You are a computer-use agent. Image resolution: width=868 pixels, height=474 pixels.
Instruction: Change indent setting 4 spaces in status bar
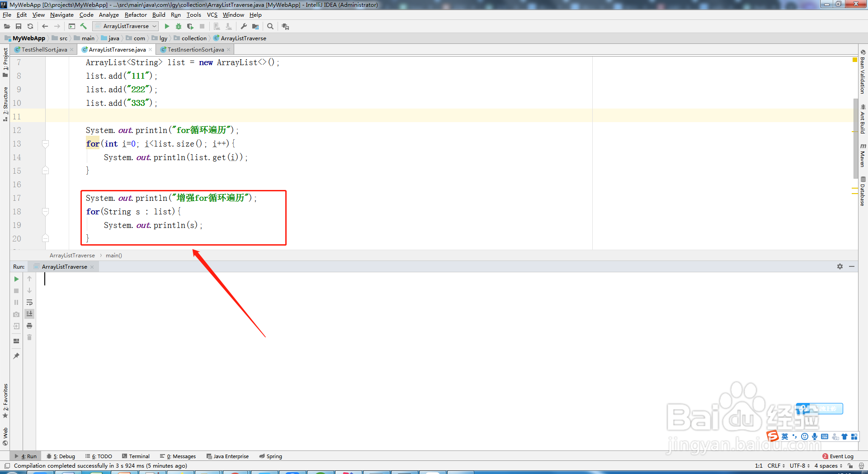pyautogui.click(x=828, y=465)
